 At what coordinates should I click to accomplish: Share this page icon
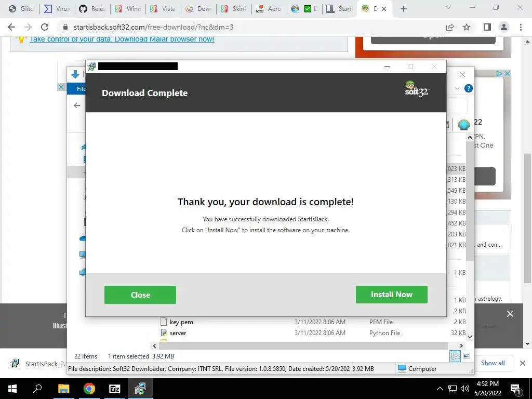tap(450, 27)
